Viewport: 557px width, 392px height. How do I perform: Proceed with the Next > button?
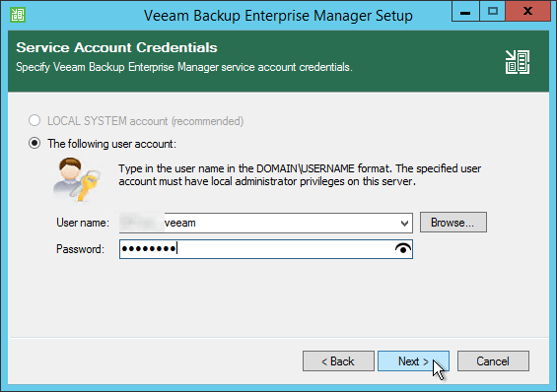[x=413, y=361]
